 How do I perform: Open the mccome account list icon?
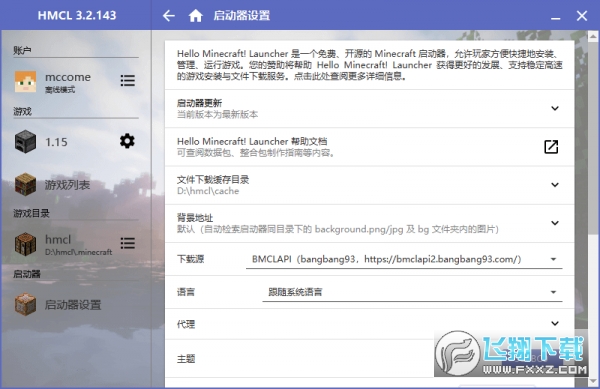[x=127, y=80]
